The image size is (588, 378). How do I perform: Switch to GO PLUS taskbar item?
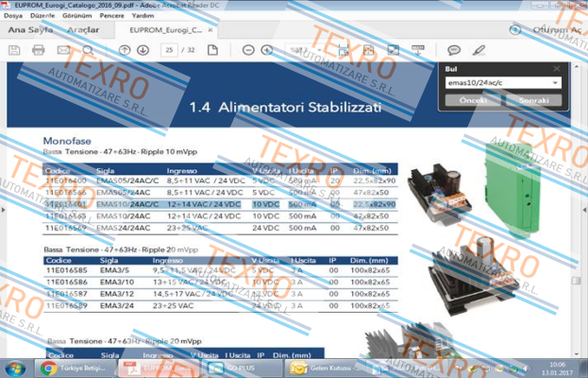coord(241,369)
